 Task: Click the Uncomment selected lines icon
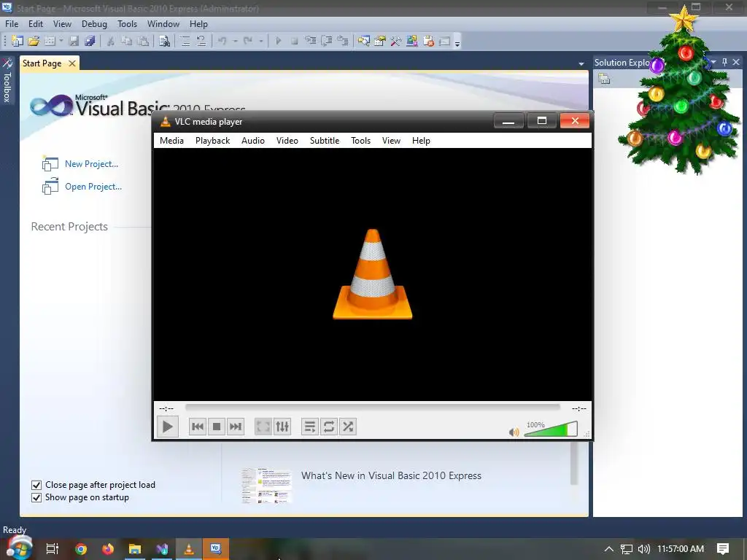pos(201,41)
